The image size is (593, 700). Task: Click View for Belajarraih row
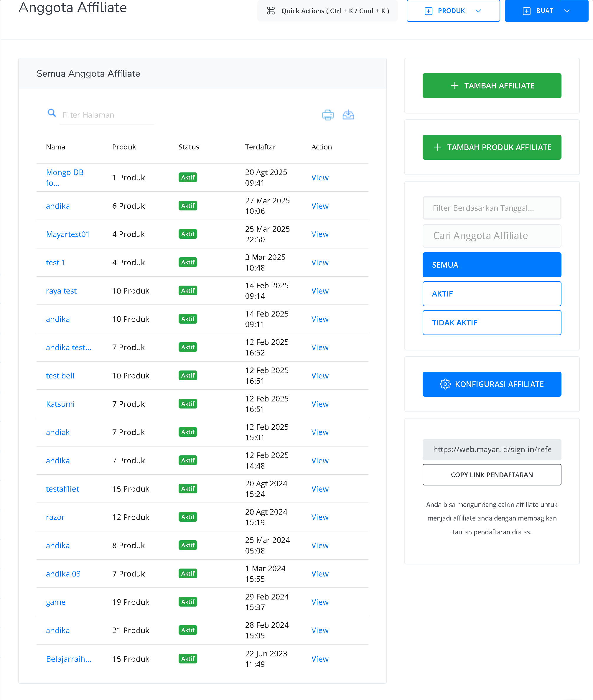click(320, 659)
